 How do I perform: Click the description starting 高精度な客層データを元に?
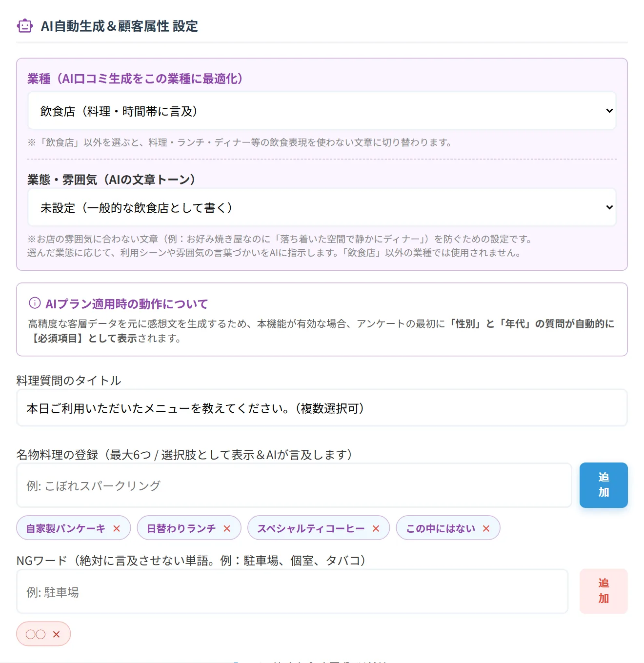tap(322, 331)
